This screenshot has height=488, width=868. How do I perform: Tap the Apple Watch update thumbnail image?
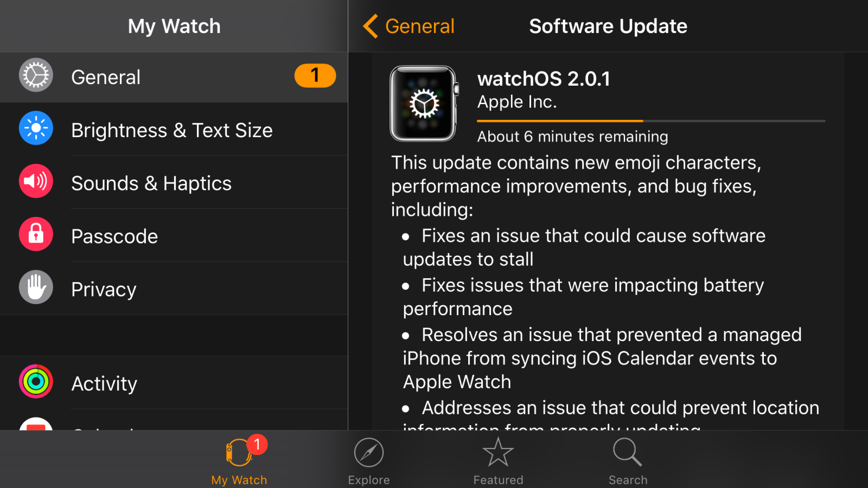423,103
